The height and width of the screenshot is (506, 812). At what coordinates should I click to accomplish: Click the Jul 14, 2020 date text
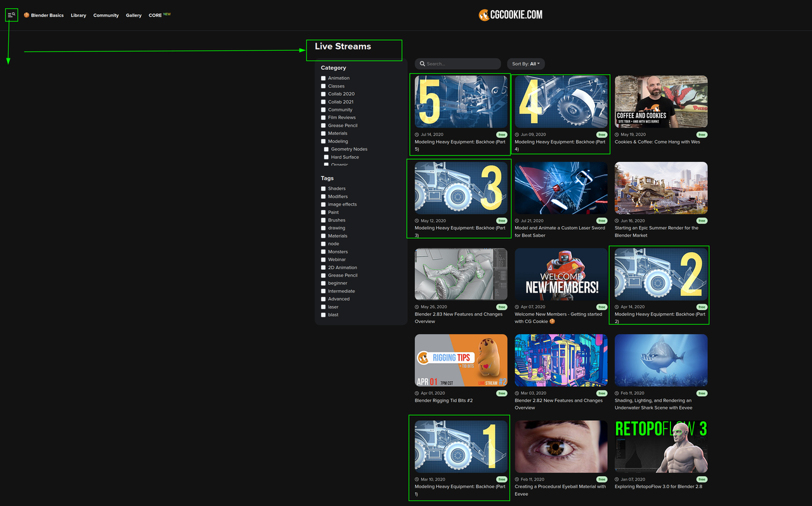point(432,135)
